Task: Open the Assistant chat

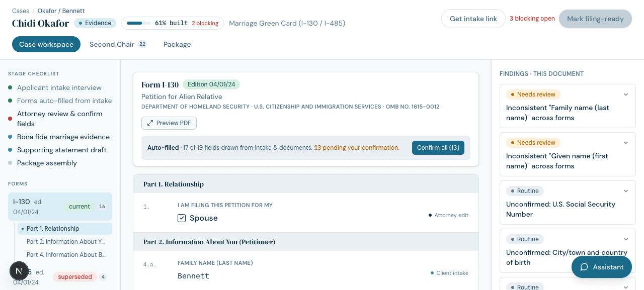Action: click(x=602, y=267)
